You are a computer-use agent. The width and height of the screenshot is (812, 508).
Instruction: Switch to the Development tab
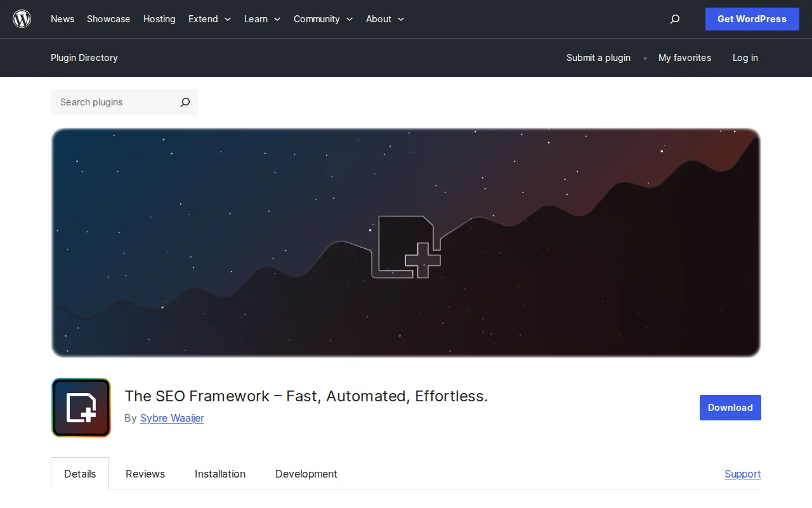coord(306,474)
